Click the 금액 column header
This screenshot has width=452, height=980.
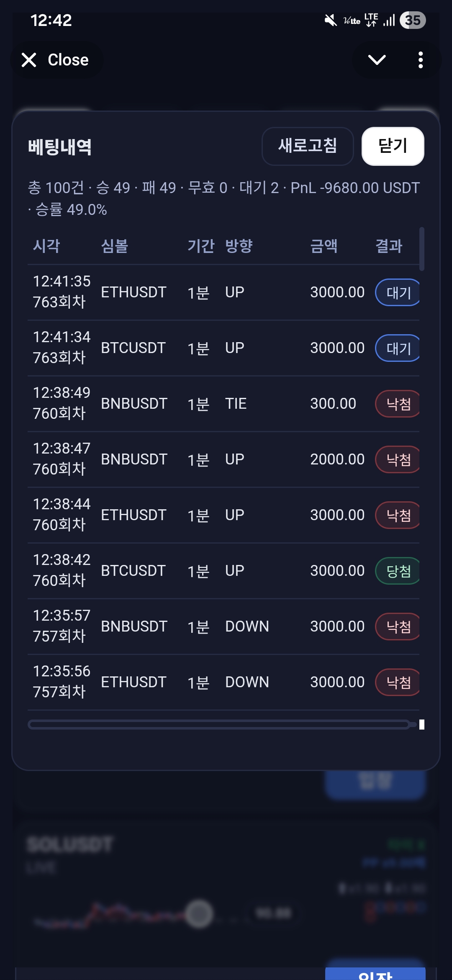[324, 246]
